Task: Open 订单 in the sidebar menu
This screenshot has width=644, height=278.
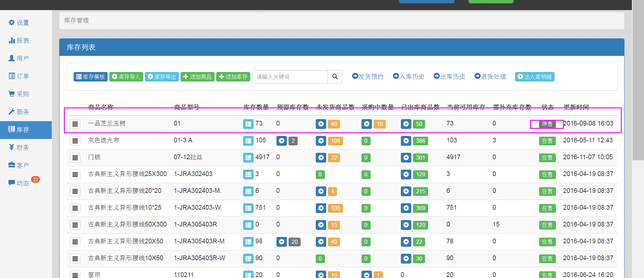Action: pos(19,76)
